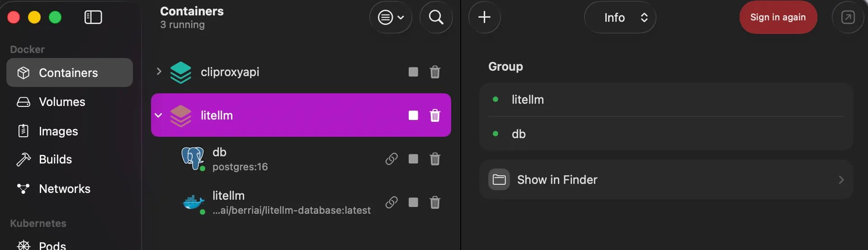This screenshot has height=250, width=868.
Task: Select litellm in the Group panel
Action: 666,100
